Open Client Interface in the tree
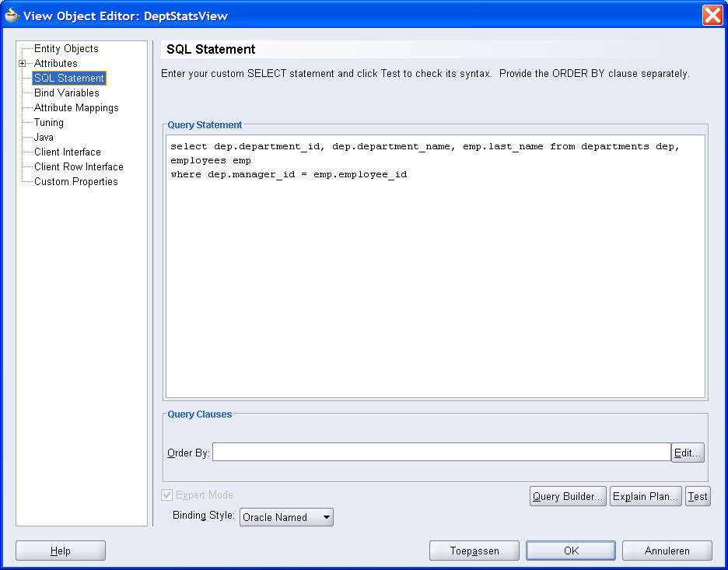The image size is (728, 570). pos(67,152)
